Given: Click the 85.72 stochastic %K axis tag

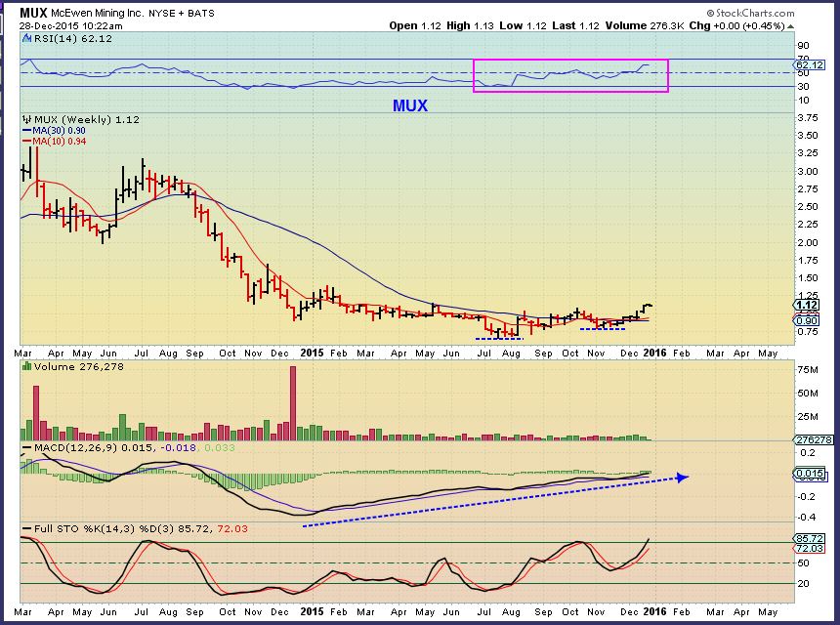Looking at the screenshot, I should coord(810,538).
